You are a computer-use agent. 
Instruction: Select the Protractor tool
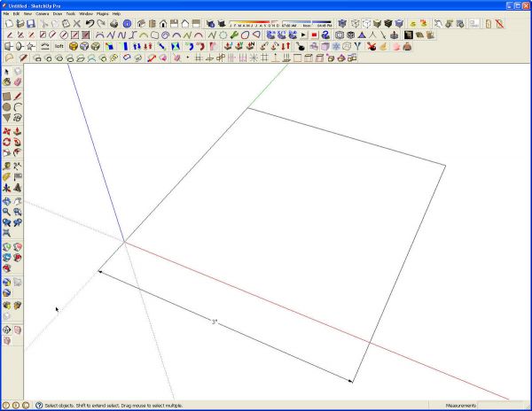(6, 177)
